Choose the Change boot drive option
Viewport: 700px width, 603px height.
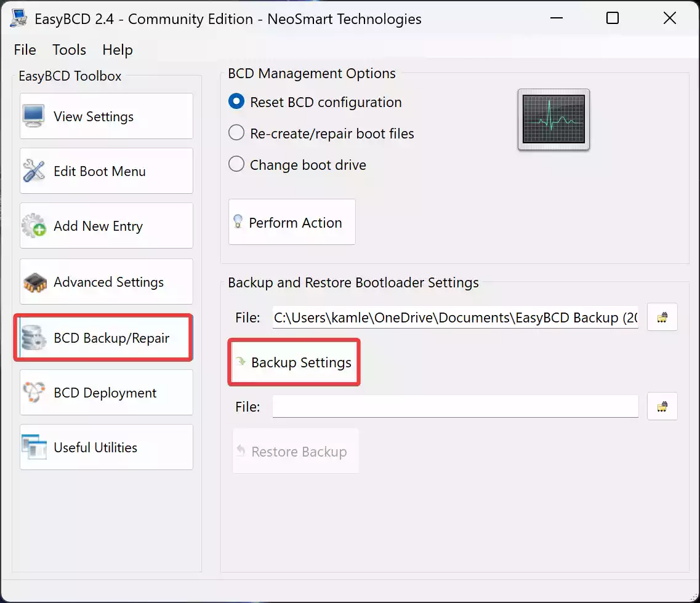click(x=236, y=165)
